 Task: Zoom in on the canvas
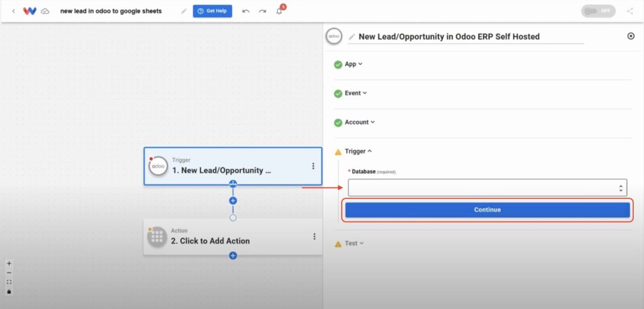click(9, 264)
